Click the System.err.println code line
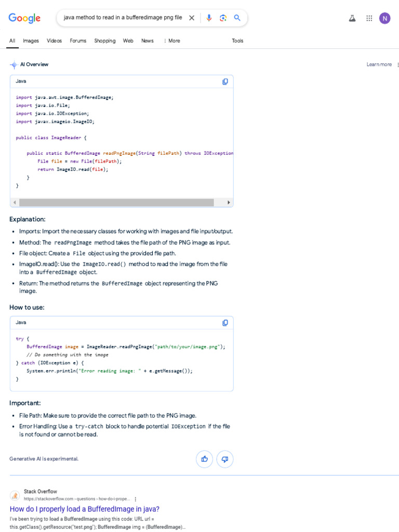The height and width of the screenshot is (532, 399). [109, 371]
